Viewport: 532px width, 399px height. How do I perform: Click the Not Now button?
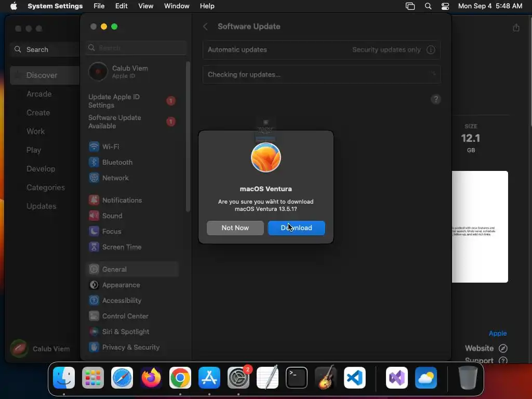click(235, 228)
